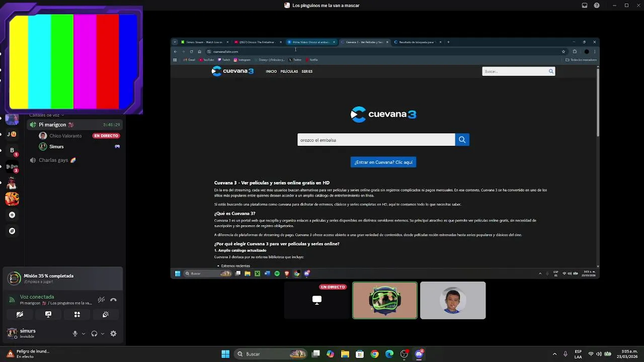Viewport: 644px width, 362px height.
Task: Open Todos los marcadores folder
Action: click(x=581, y=60)
